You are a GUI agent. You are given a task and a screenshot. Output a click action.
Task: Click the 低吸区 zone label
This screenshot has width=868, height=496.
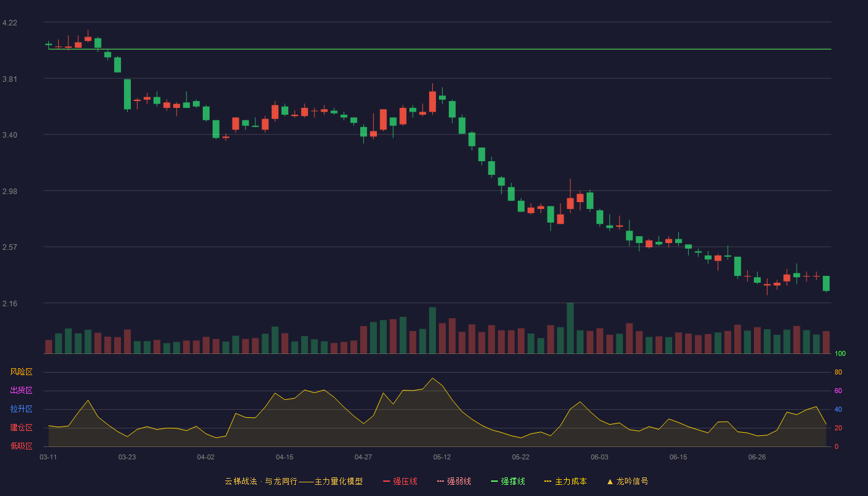coord(21,446)
